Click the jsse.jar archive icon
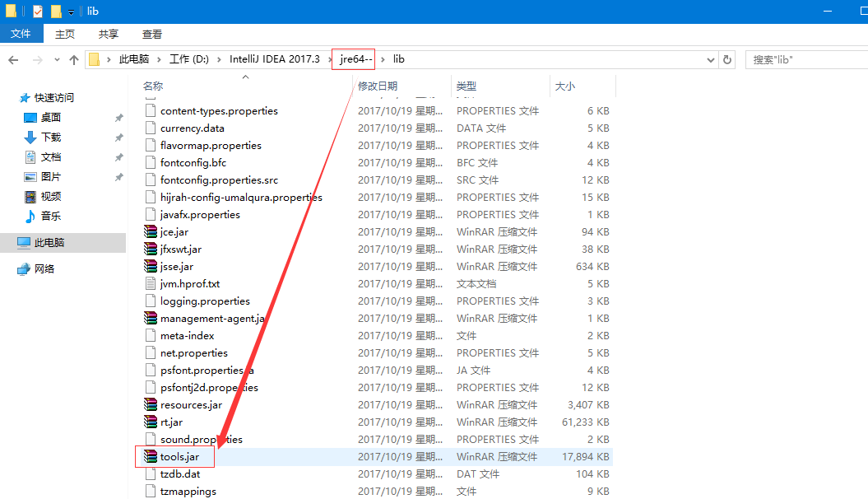The image size is (868, 499). [150, 267]
